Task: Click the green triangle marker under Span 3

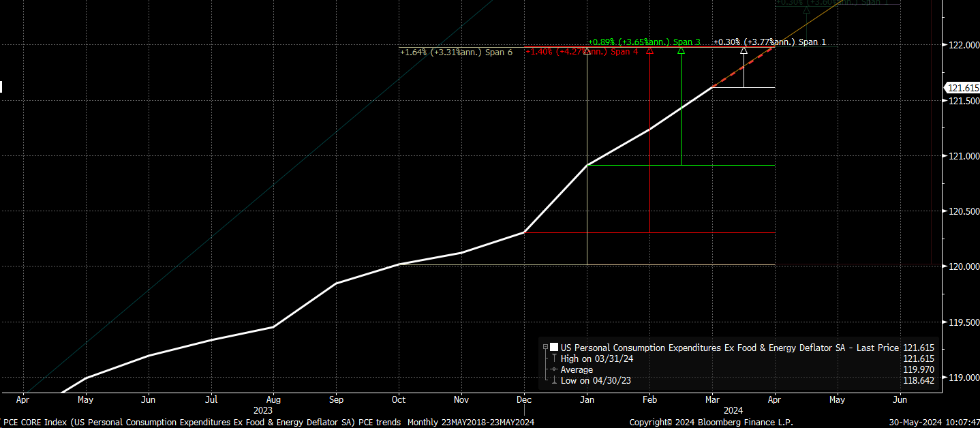Action: tap(681, 52)
